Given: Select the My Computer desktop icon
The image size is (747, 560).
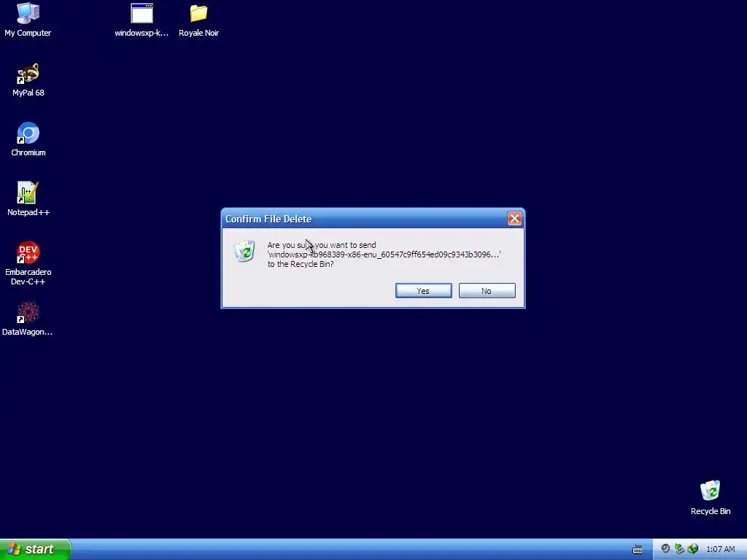Looking at the screenshot, I should [x=28, y=20].
